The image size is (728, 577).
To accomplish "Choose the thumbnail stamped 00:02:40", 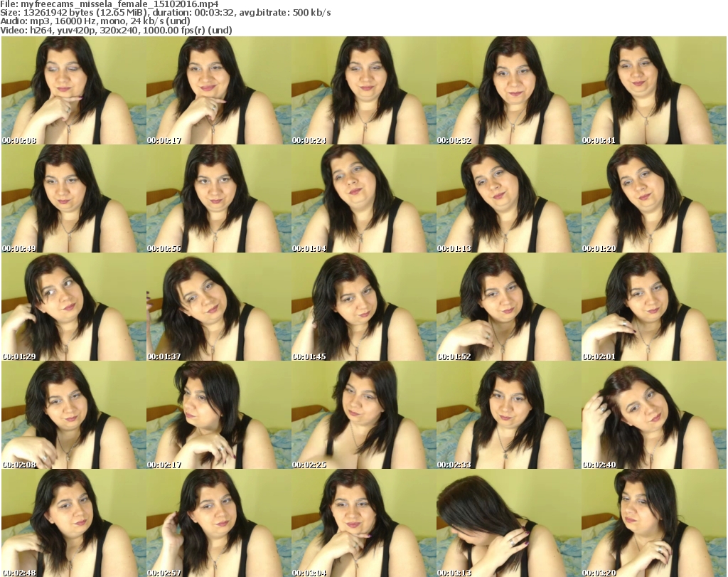I will (x=654, y=415).
